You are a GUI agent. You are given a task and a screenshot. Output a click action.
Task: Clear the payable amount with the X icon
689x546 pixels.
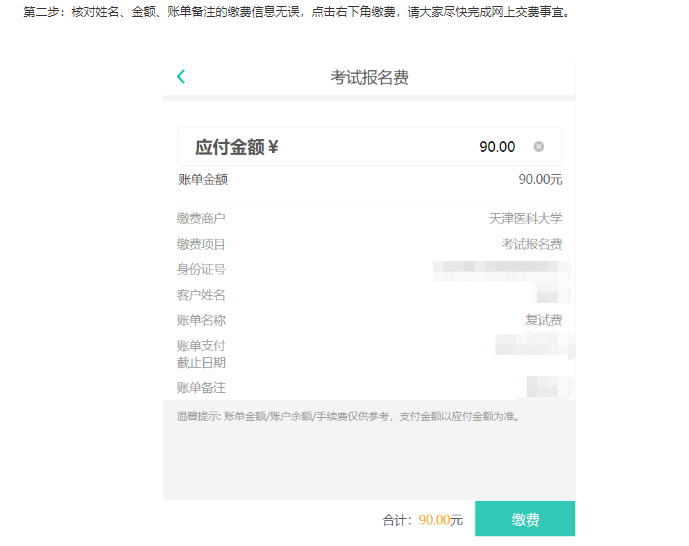[x=539, y=147]
